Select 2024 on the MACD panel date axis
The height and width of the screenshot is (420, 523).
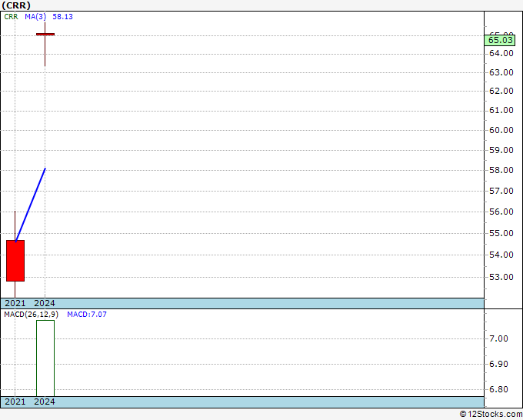click(x=45, y=402)
